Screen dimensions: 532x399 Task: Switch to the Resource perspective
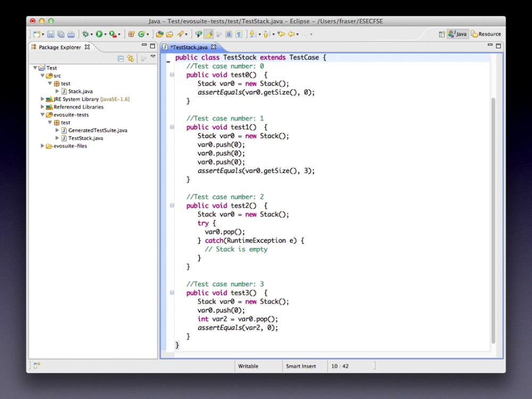pos(486,34)
